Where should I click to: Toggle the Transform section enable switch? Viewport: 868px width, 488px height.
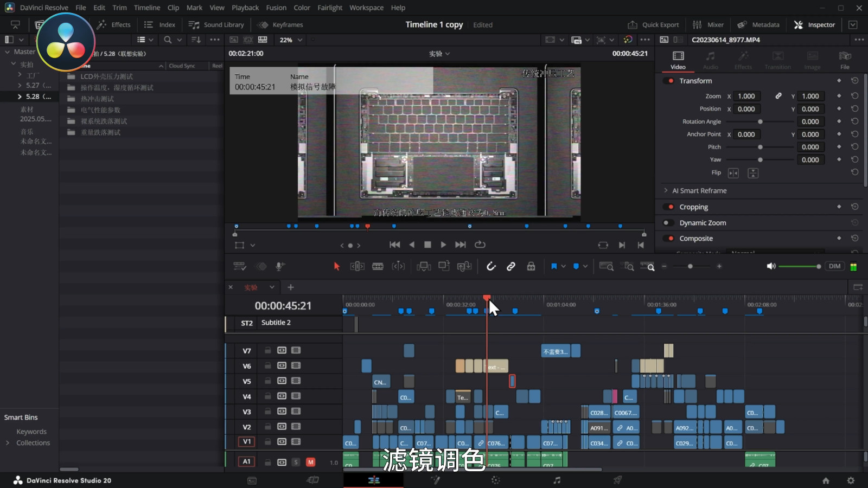click(668, 81)
